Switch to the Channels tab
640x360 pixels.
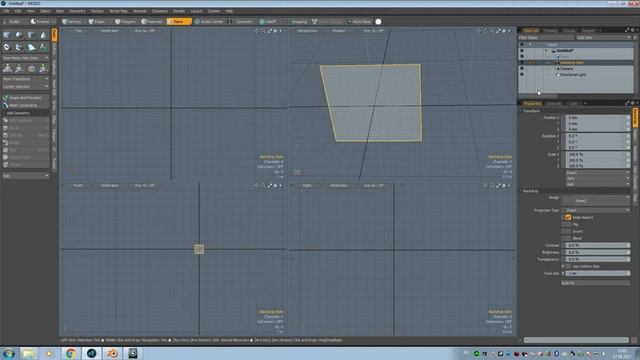tap(554, 104)
